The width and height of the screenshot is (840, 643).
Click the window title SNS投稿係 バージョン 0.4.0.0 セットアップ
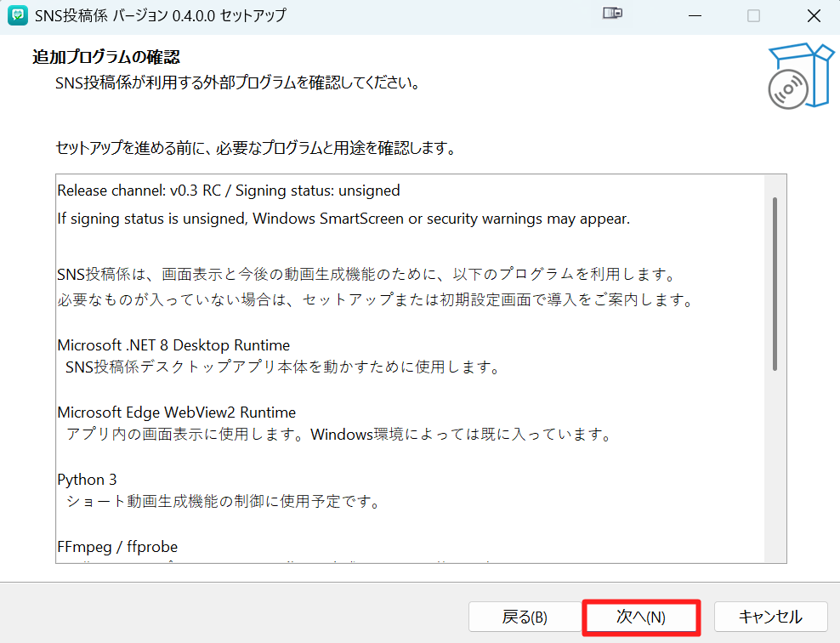click(161, 15)
